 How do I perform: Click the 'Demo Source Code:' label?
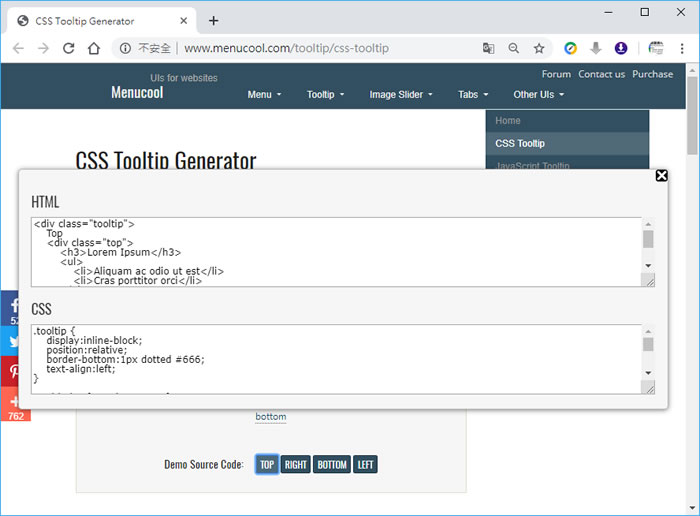[x=204, y=465]
